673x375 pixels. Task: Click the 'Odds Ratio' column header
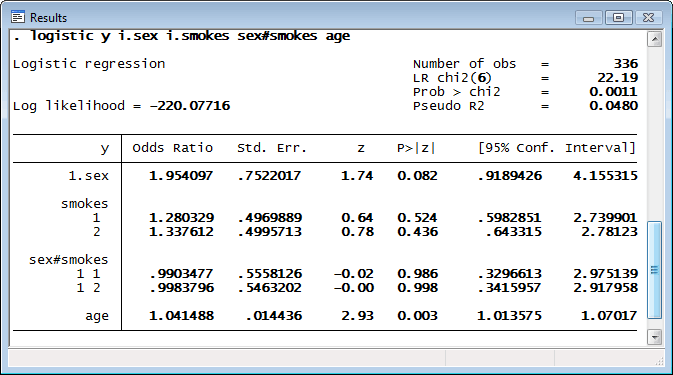coord(173,148)
